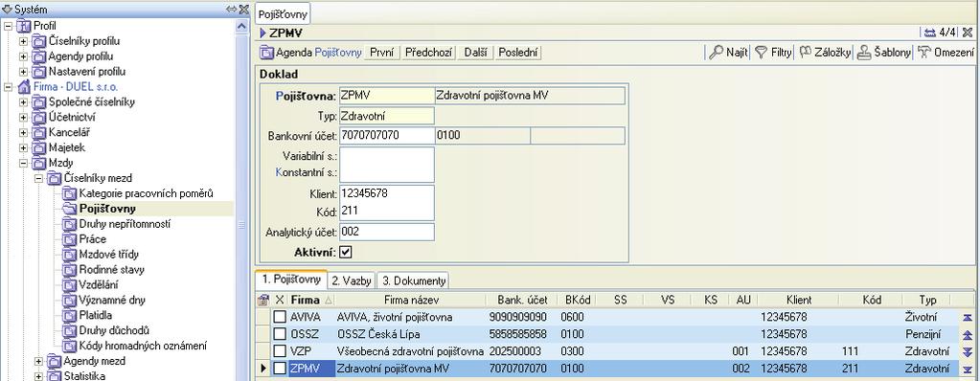Click the Najít magnifier icon

pos(716,53)
